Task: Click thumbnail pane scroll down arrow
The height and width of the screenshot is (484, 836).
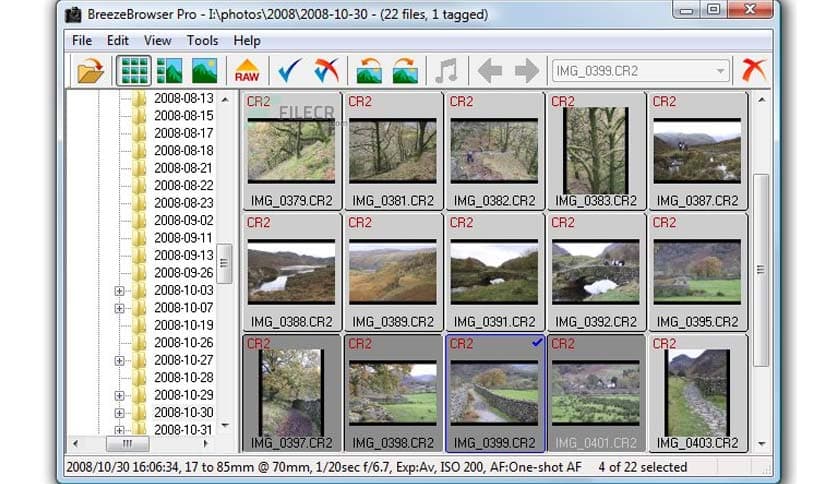Action: click(x=761, y=443)
